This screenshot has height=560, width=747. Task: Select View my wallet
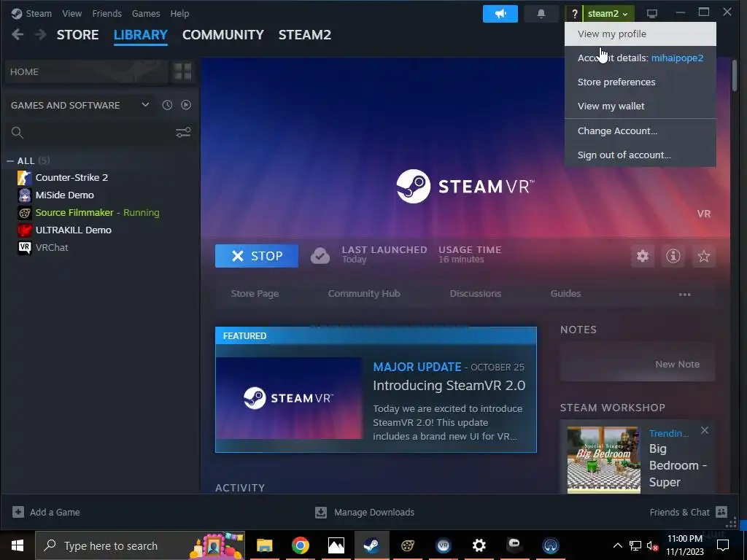640,106
